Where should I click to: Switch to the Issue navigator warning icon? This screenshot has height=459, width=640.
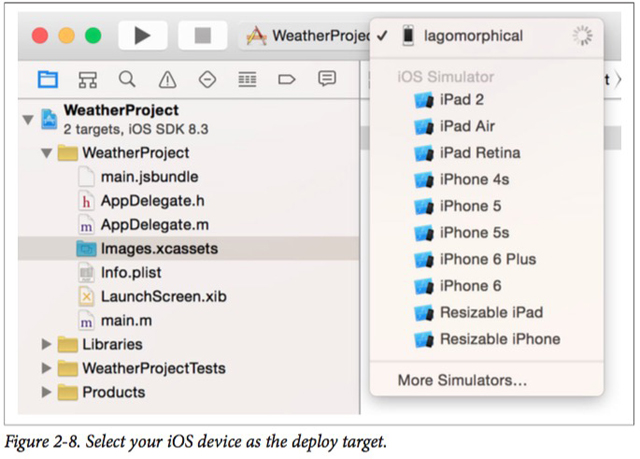167,79
